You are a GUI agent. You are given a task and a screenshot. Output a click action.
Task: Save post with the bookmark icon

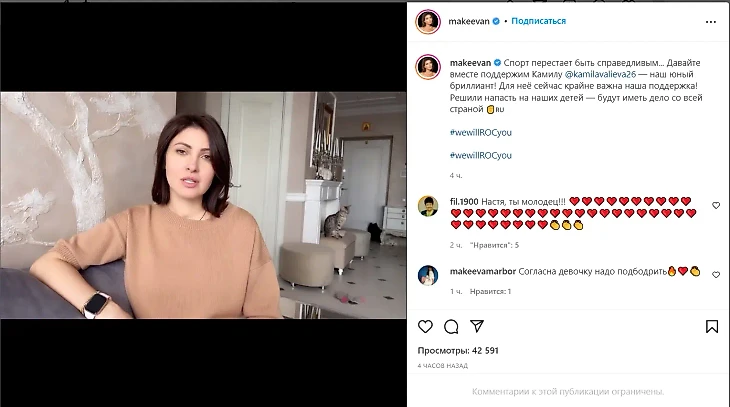pos(711,326)
